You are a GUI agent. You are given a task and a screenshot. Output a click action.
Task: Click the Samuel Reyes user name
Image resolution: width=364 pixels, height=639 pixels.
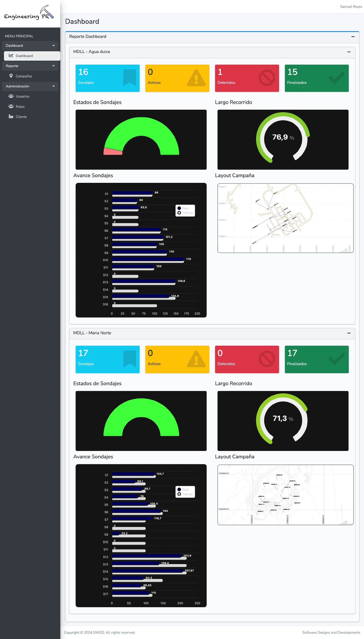click(351, 7)
